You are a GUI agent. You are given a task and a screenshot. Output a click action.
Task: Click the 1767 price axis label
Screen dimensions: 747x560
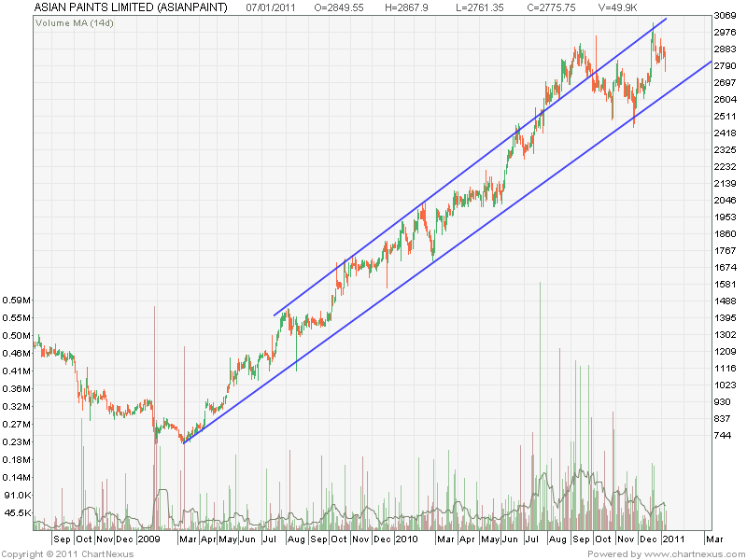tap(725, 250)
